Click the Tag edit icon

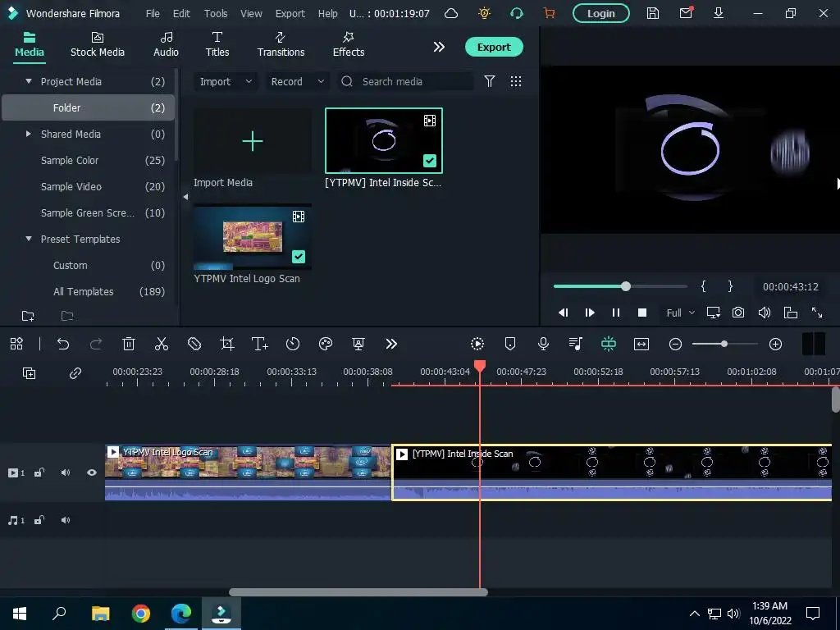pos(194,344)
